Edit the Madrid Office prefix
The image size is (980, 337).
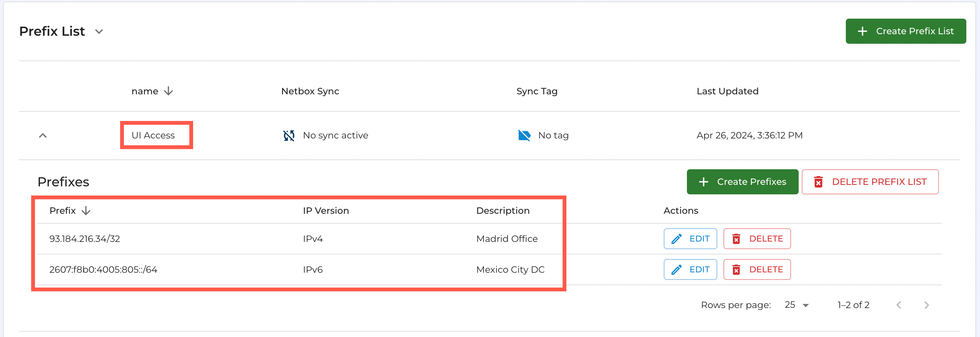[x=690, y=239]
